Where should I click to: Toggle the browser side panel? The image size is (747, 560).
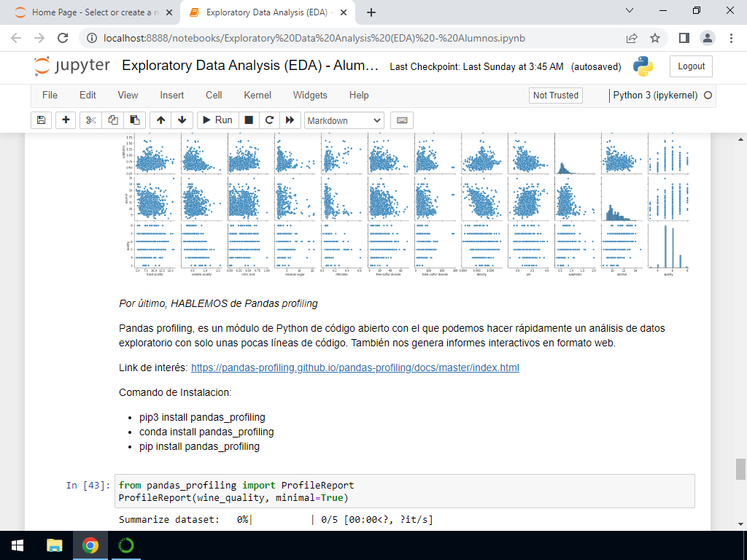[684, 38]
